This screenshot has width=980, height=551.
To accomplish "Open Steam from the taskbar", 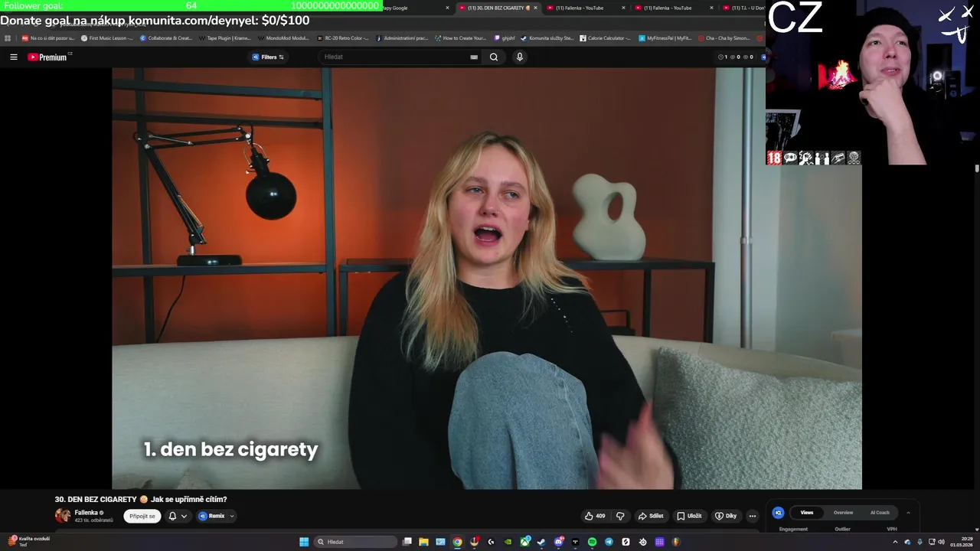I will [541, 542].
